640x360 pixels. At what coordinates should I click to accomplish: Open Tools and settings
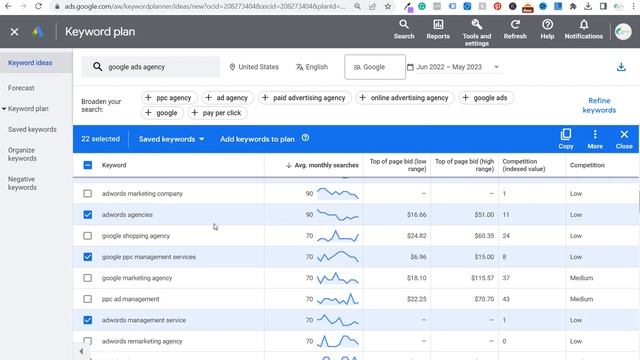(x=477, y=32)
